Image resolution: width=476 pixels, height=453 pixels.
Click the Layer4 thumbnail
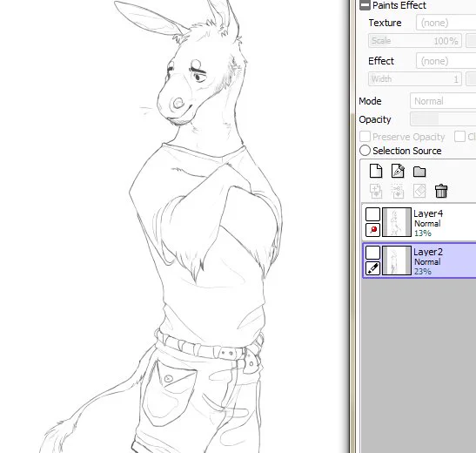click(397, 222)
